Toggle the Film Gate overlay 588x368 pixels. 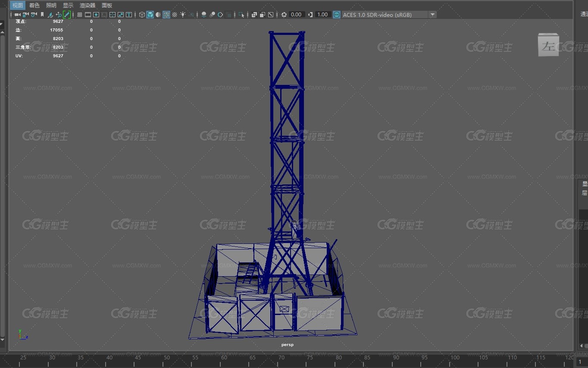point(88,15)
